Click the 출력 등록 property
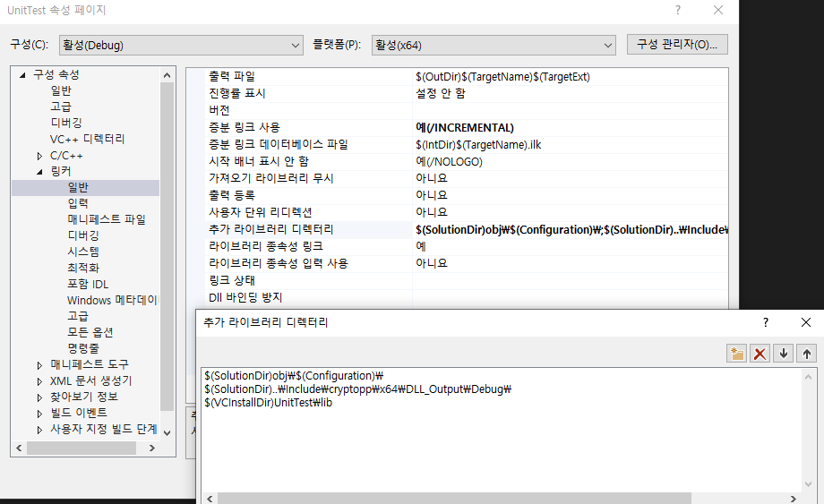 tap(232, 195)
